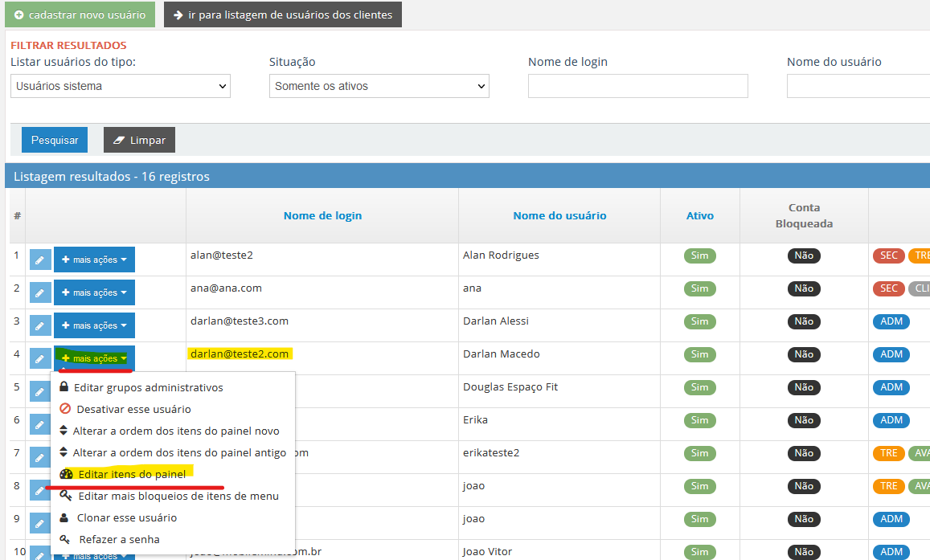930x560 pixels.
Task: Click the lock icon beside Editar grupos administrativos
Action: (x=64, y=387)
